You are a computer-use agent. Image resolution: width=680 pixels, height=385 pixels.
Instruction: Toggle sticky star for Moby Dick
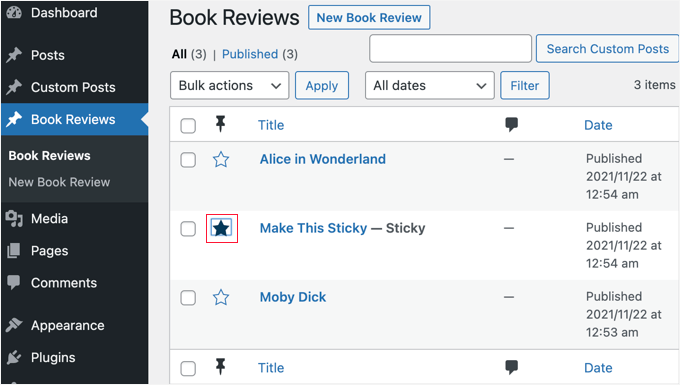[221, 297]
